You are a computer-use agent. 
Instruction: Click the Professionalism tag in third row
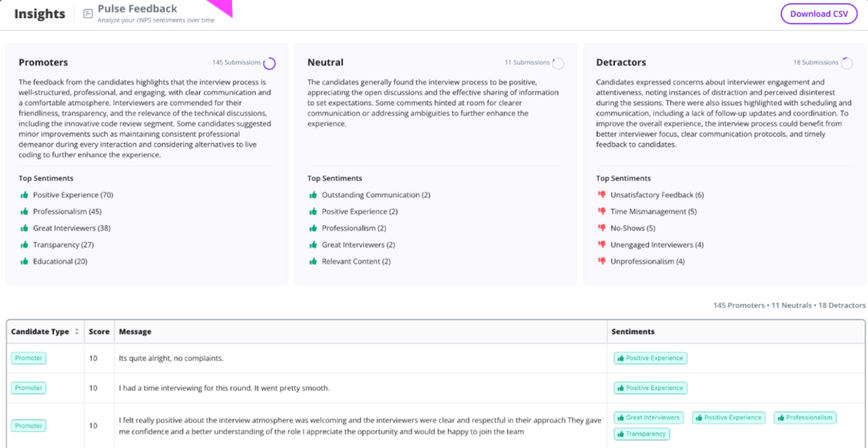(x=805, y=418)
